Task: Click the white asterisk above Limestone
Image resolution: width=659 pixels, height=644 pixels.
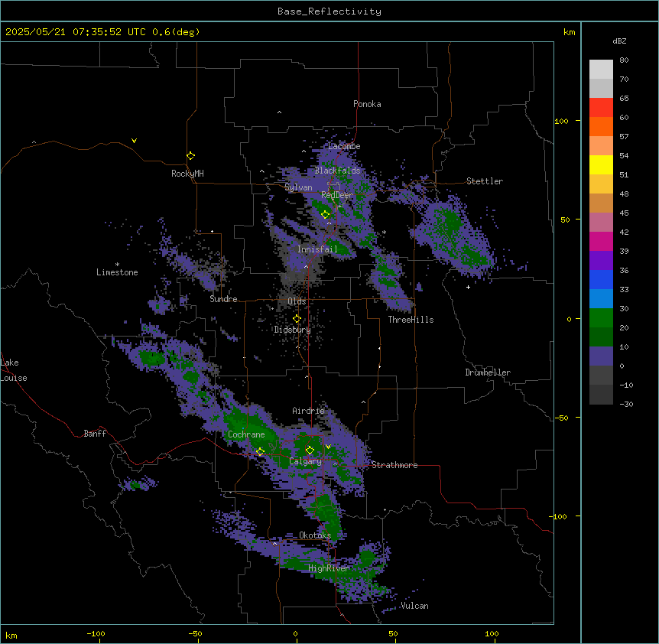Action: (x=117, y=265)
